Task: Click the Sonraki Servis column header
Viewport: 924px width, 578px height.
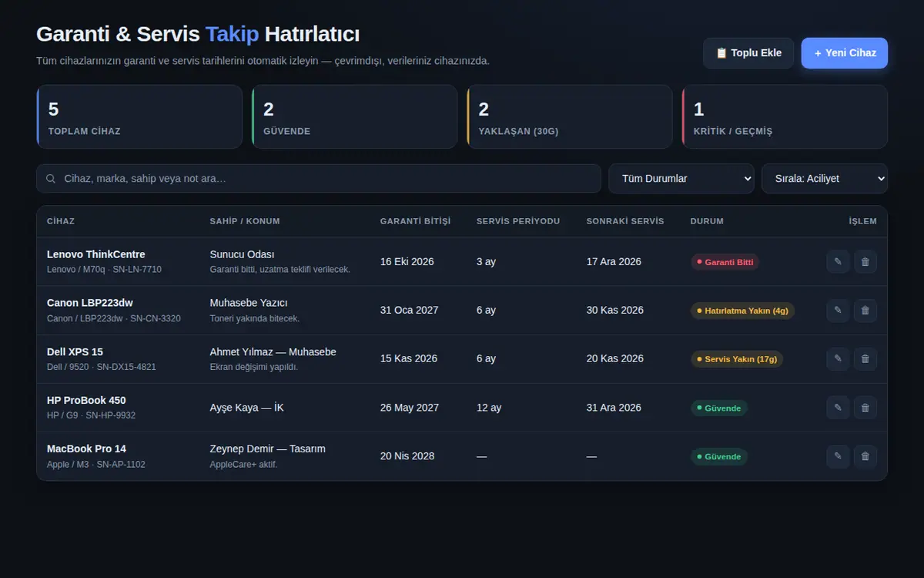Action: 625,221
